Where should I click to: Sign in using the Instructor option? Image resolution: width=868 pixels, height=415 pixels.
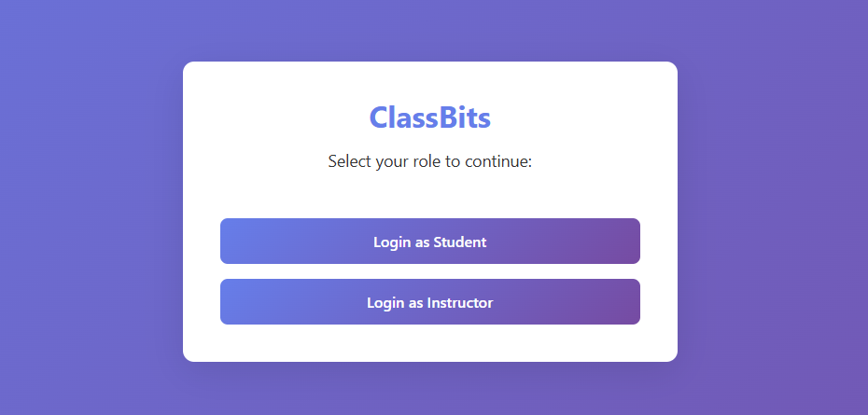[x=429, y=302]
